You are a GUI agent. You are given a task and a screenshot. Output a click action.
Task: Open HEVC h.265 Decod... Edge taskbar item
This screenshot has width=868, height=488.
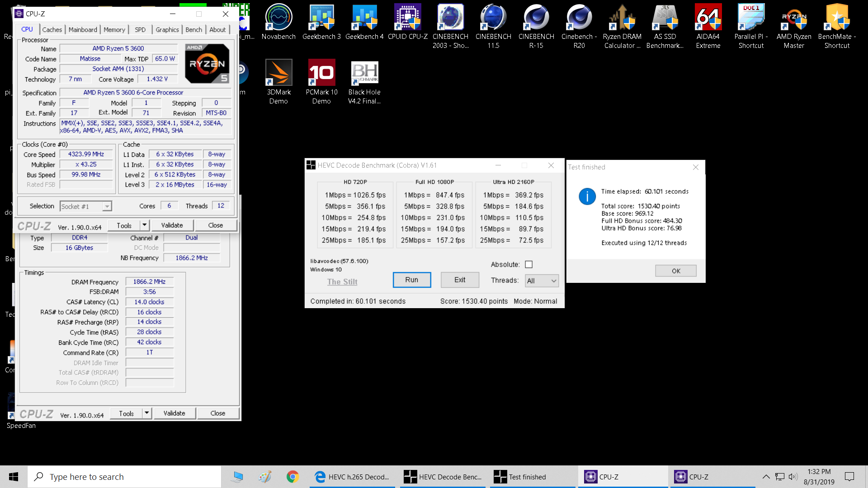tap(353, 477)
